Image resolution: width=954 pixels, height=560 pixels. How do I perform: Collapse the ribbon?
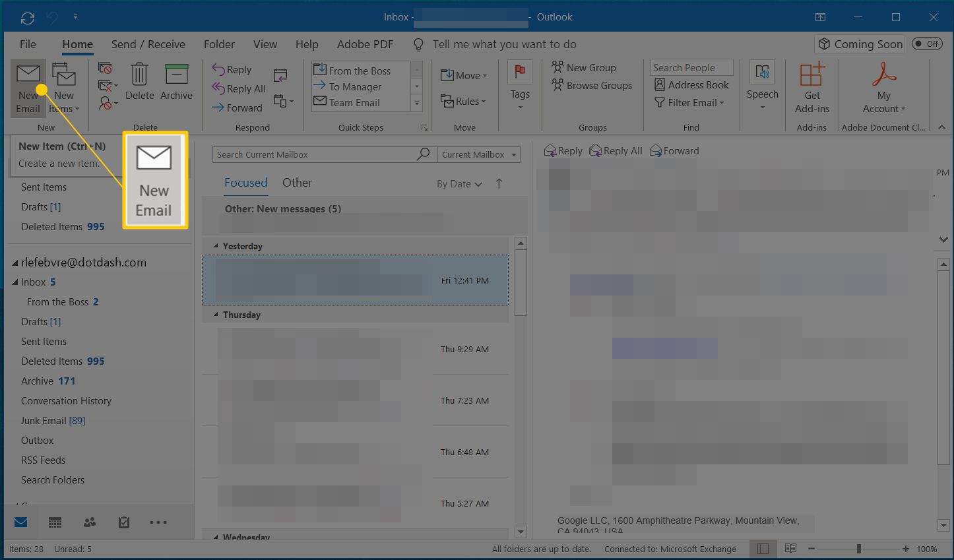click(941, 127)
